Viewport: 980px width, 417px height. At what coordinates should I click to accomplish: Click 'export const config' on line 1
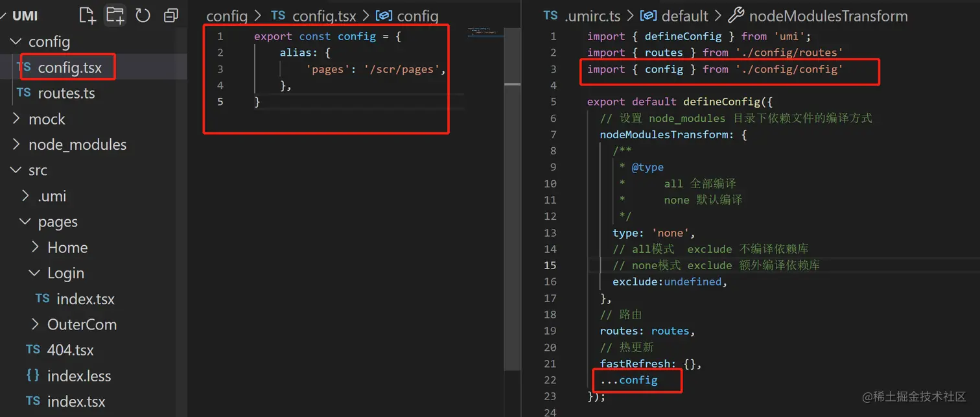315,36
